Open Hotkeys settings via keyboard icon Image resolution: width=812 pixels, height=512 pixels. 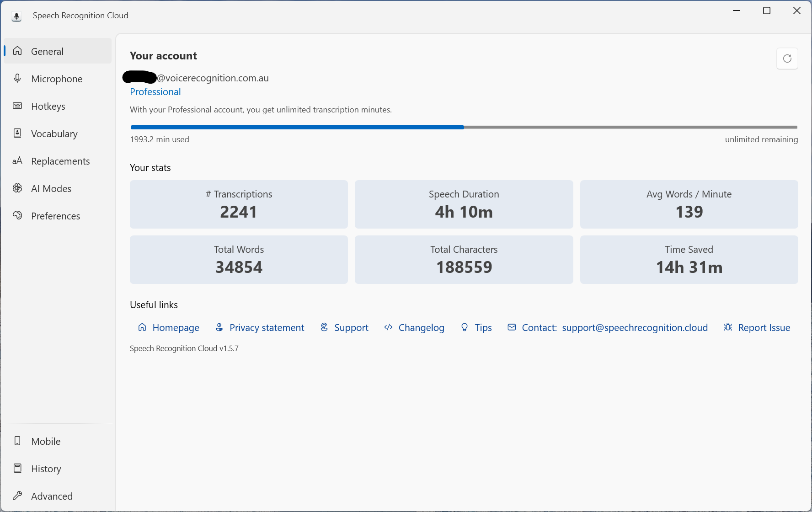(17, 106)
